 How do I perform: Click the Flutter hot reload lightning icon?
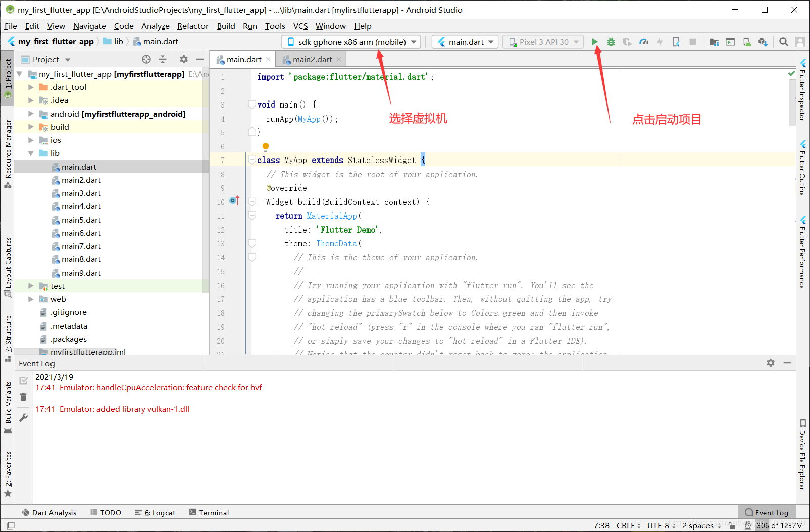[x=660, y=42]
